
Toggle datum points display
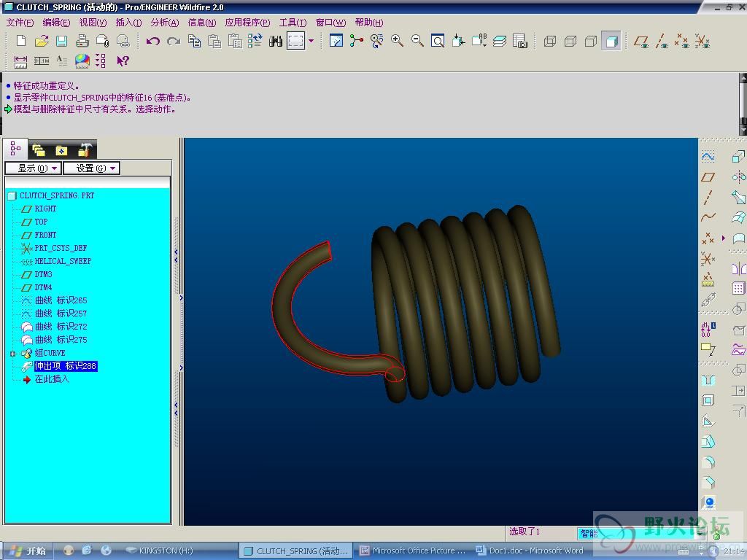(x=682, y=41)
